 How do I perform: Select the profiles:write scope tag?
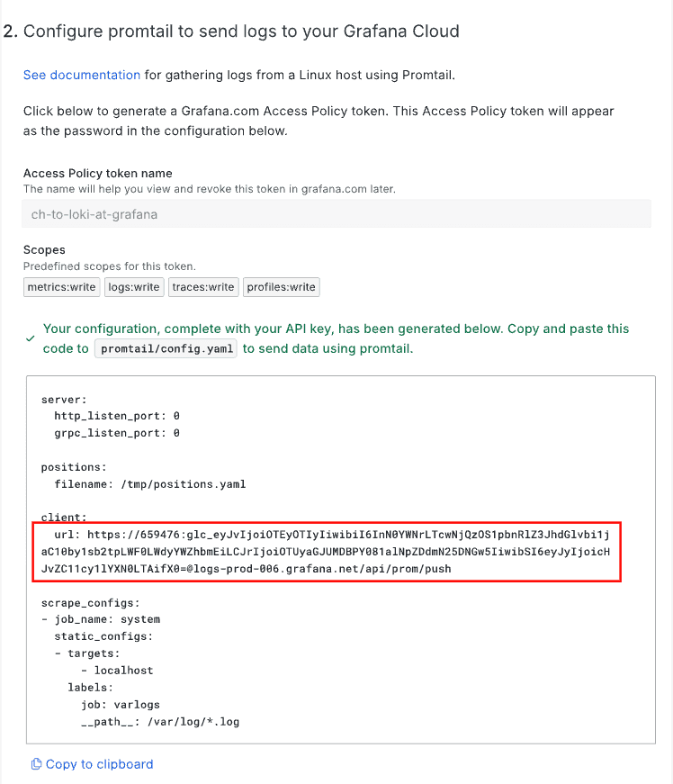click(282, 287)
